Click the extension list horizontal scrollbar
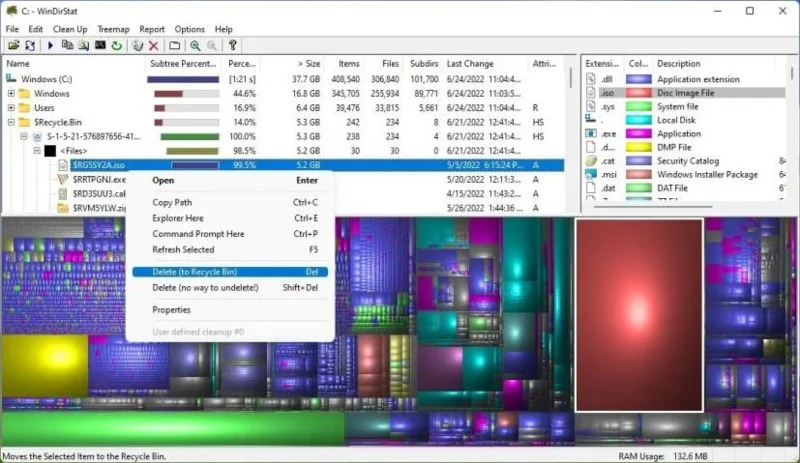 (653, 207)
